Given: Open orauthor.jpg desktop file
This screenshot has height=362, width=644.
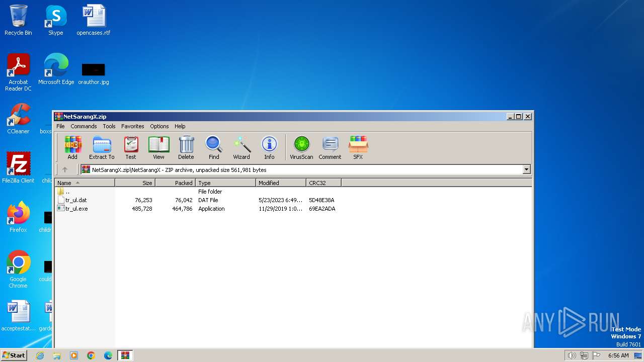Looking at the screenshot, I should [x=94, y=73].
